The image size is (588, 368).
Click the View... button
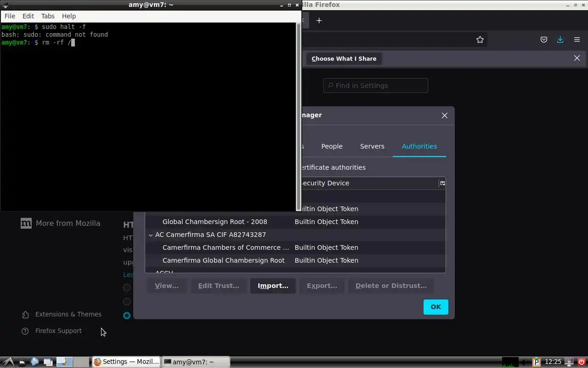pyautogui.click(x=167, y=286)
